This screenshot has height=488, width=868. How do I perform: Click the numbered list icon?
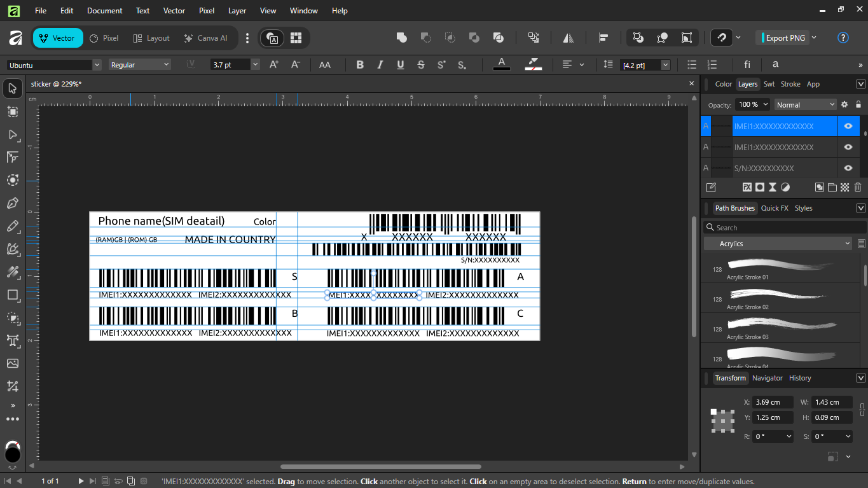[x=712, y=65]
